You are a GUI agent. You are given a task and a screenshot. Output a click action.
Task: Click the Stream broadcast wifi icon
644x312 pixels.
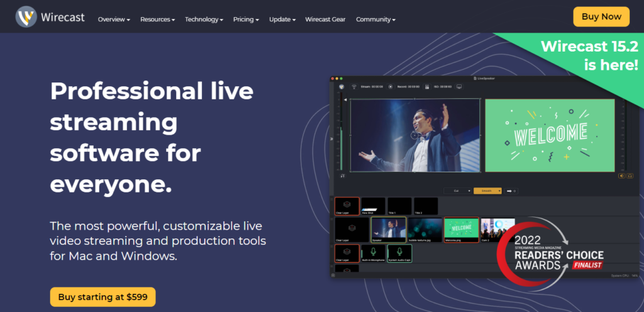coord(354,87)
